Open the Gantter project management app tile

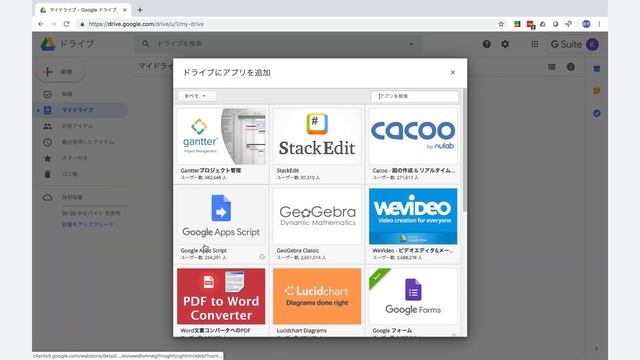click(x=221, y=144)
